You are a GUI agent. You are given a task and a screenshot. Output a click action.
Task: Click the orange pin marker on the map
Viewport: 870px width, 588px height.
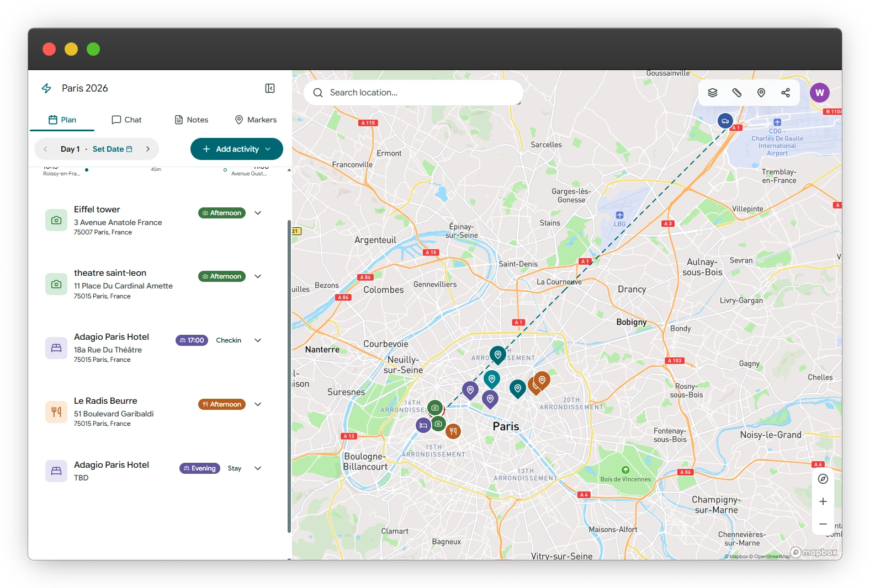(542, 381)
